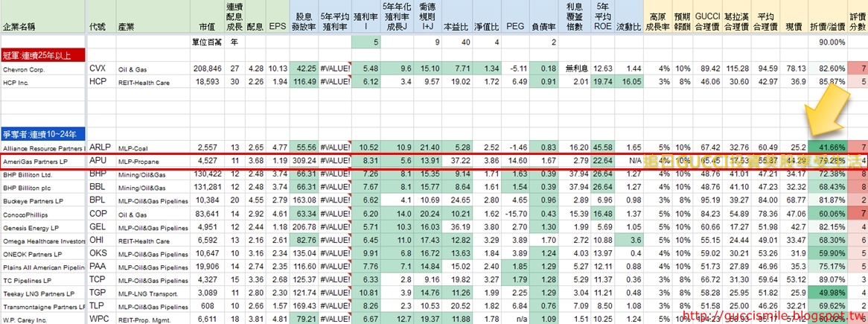Select the 90.00% threshold cell
This screenshot has height=324, width=868.
click(x=827, y=42)
